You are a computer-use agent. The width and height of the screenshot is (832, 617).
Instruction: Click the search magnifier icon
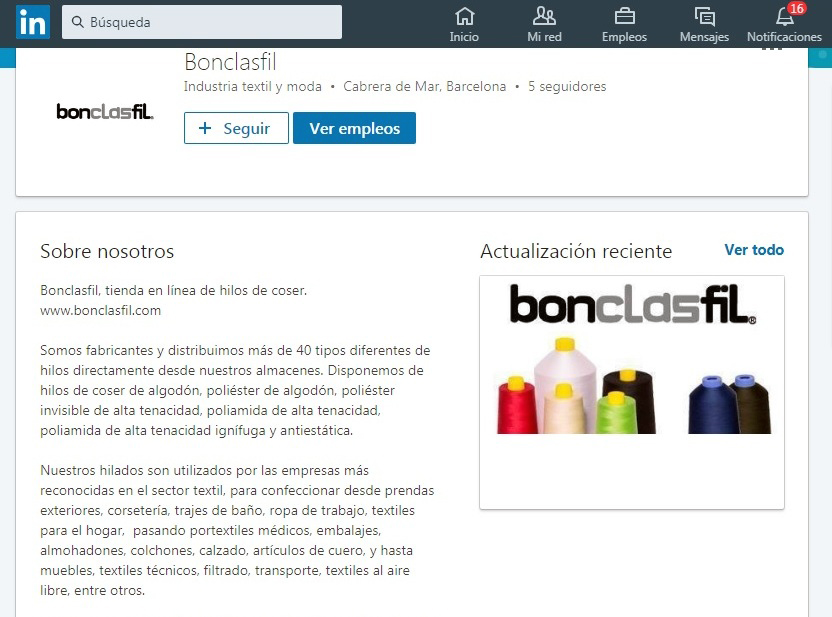(x=77, y=22)
